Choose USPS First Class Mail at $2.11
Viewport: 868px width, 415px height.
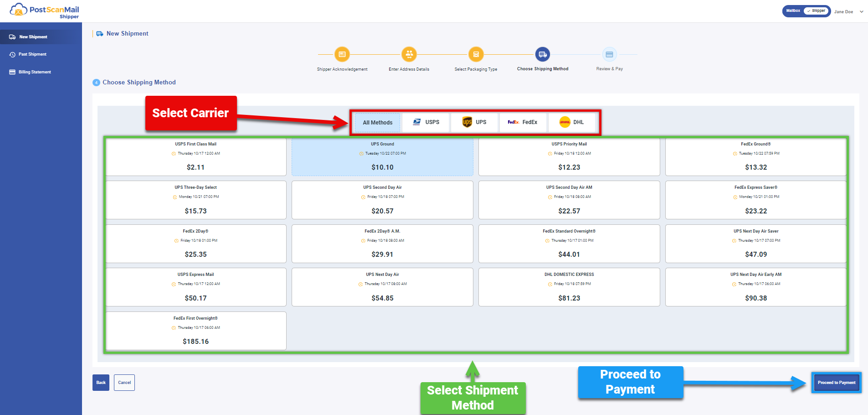click(x=196, y=156)
